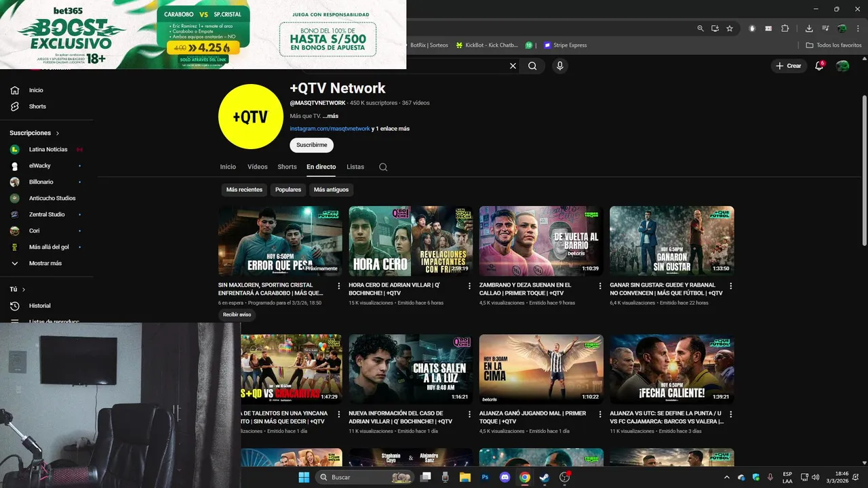Filter by Más recientes
This screenshot has height=488, width=868.
244,190
